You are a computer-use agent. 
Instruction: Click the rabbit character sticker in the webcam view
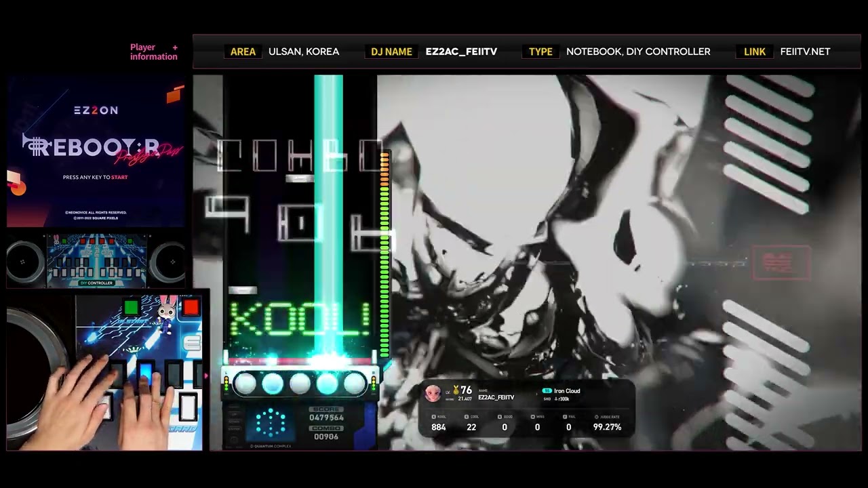167,316
